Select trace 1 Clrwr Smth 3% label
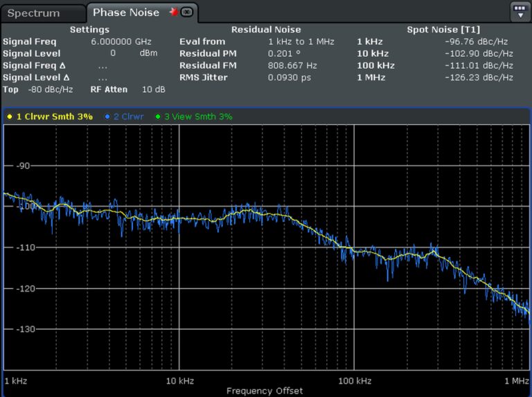This screenshot has width=532, height=397. point(54,116)
